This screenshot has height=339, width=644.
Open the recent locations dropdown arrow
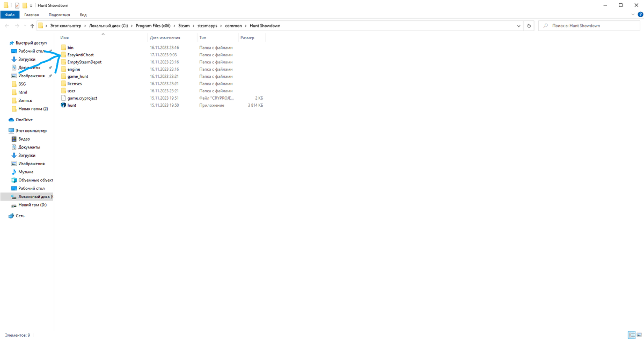25,26
